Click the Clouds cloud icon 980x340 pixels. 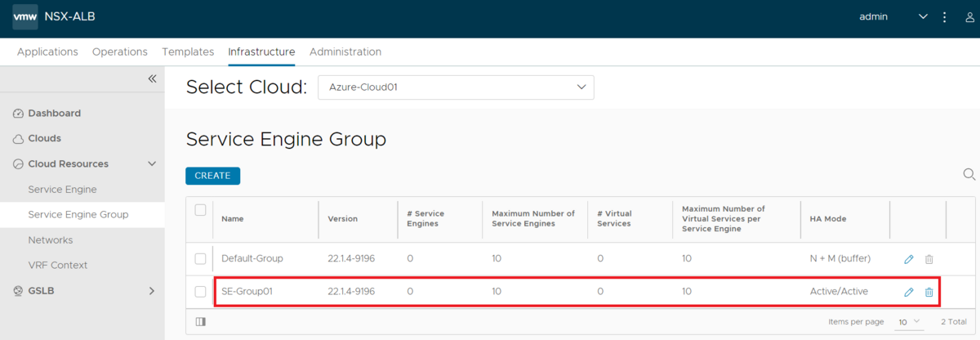pos(19,139)
